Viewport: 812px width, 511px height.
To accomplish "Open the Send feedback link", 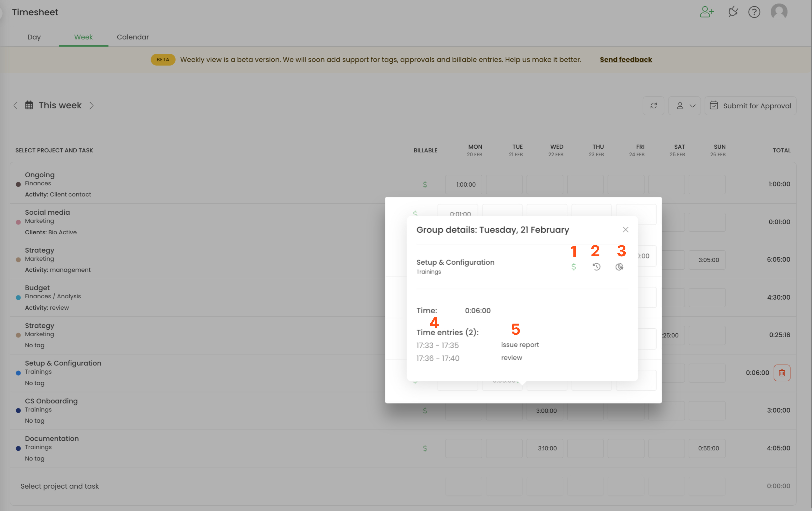I will point(625,60).
